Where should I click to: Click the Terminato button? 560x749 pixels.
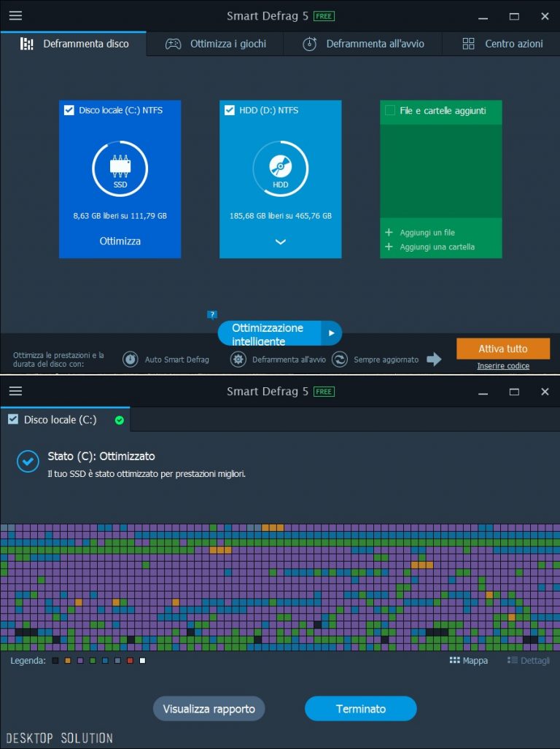click(x=361, y=709)
